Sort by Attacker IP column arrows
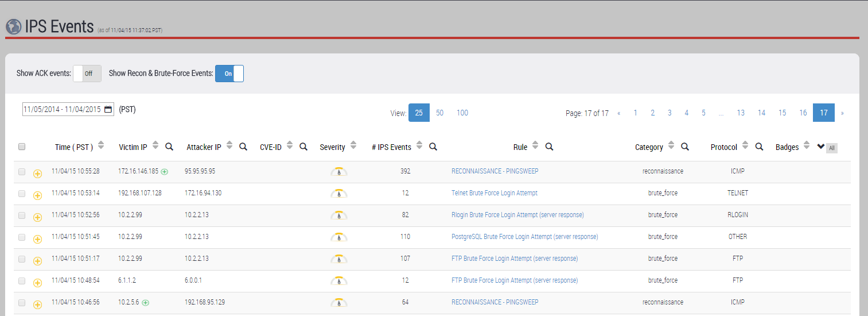 [x=229, y=146]
